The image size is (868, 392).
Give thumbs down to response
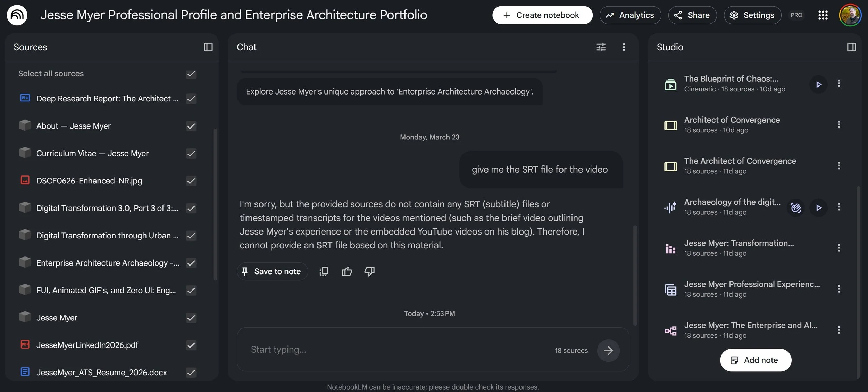point(369,271)
